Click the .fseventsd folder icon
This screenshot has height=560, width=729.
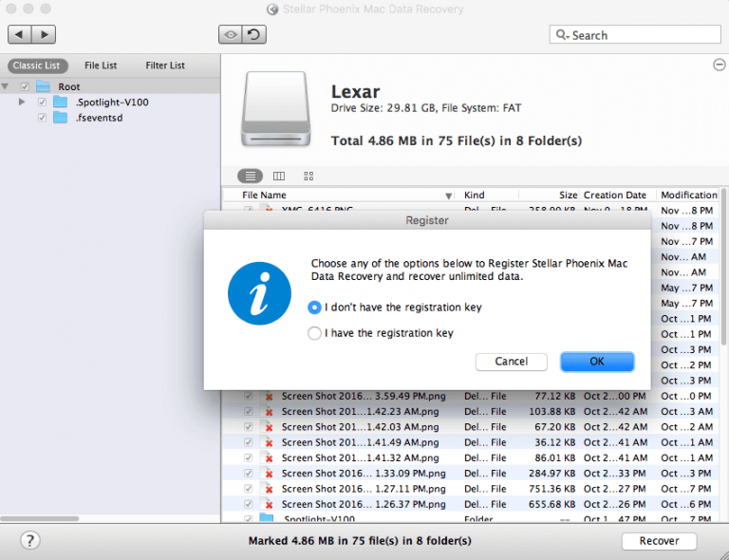[60, 117]
